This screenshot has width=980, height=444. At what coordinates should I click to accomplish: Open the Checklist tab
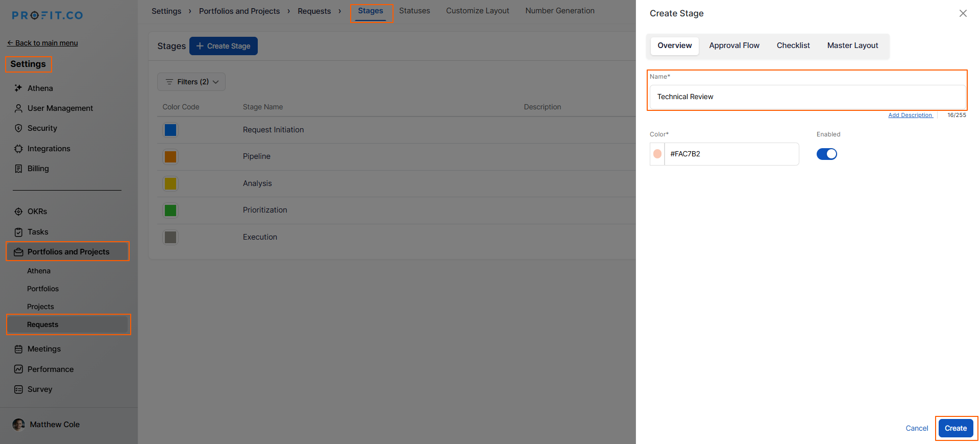793,45
